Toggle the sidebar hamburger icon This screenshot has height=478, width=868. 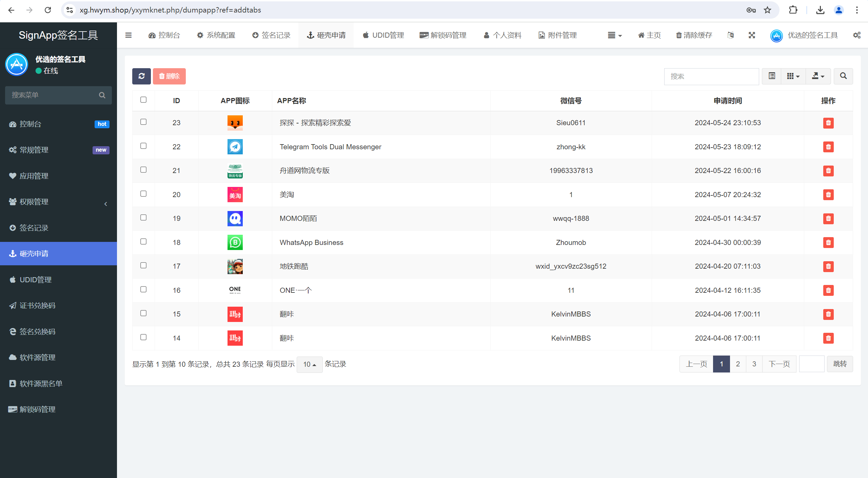click(x=129, y=35)
